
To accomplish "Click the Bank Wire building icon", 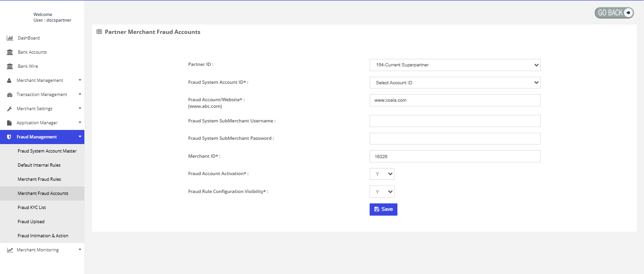I will pos(9,66).
